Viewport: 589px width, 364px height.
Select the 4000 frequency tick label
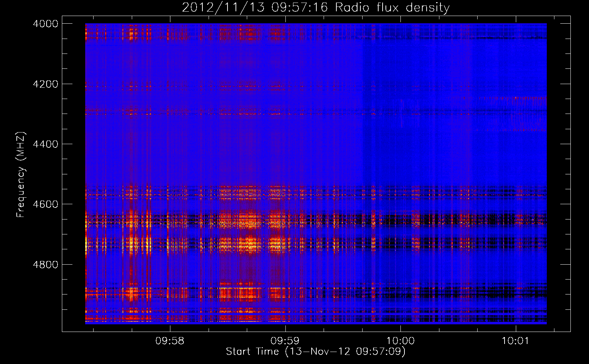click(x=46, y=24)
